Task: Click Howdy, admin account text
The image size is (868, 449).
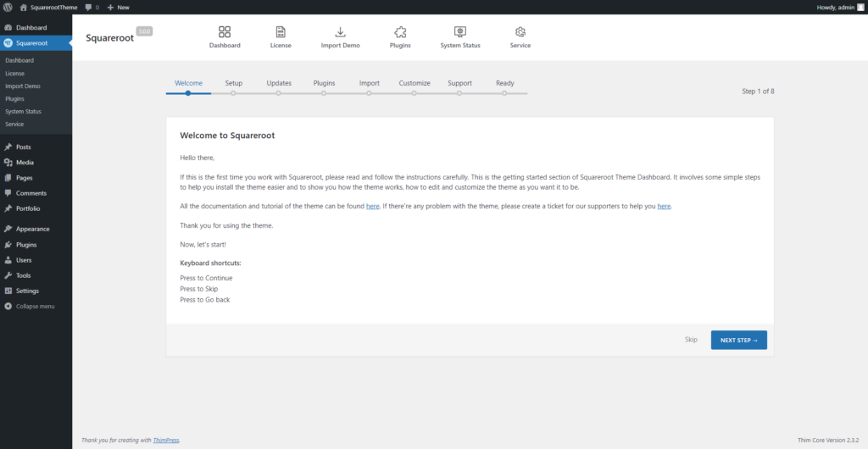Action: [835, 8]
